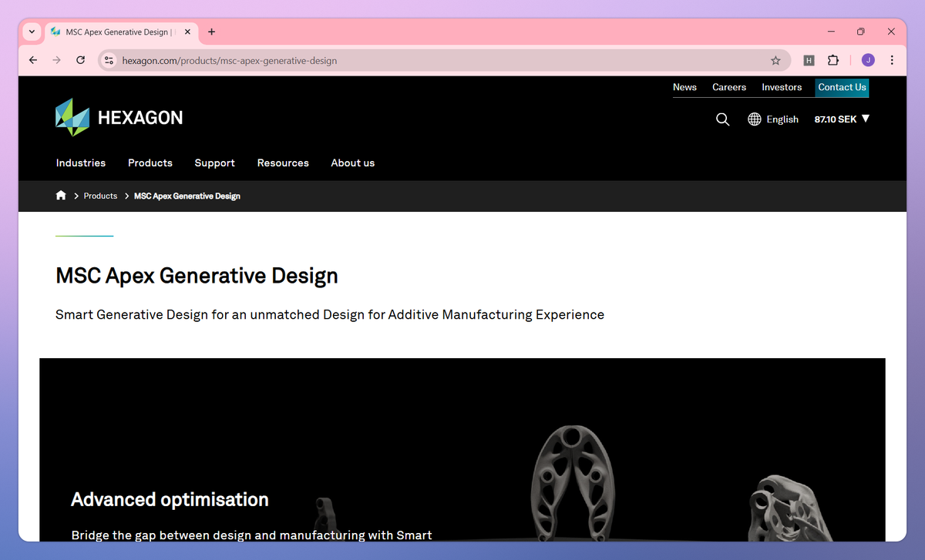Open the Support menu
The image size is (925, 560).
(x=214, y=163)
